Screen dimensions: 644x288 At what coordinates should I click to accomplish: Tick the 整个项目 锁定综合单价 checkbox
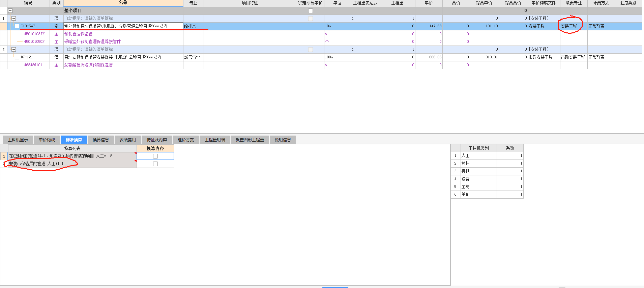(311, 11)
